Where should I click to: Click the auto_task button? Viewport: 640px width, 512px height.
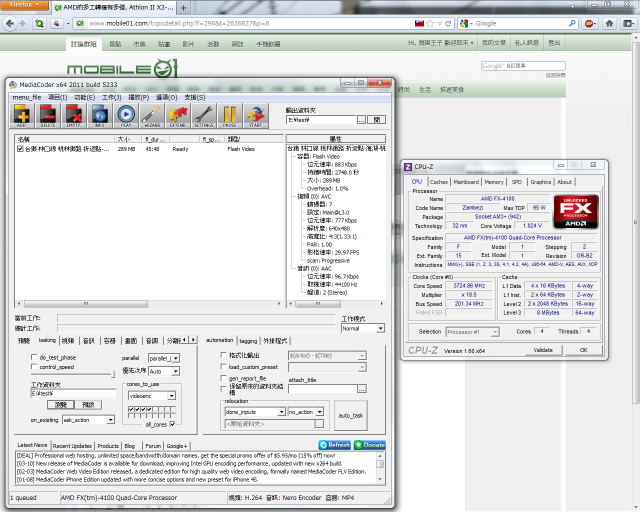point(351,415)
